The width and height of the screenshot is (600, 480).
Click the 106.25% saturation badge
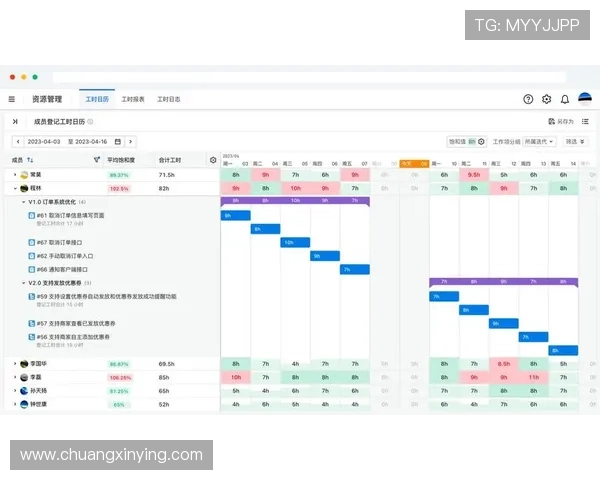point(120,378)
